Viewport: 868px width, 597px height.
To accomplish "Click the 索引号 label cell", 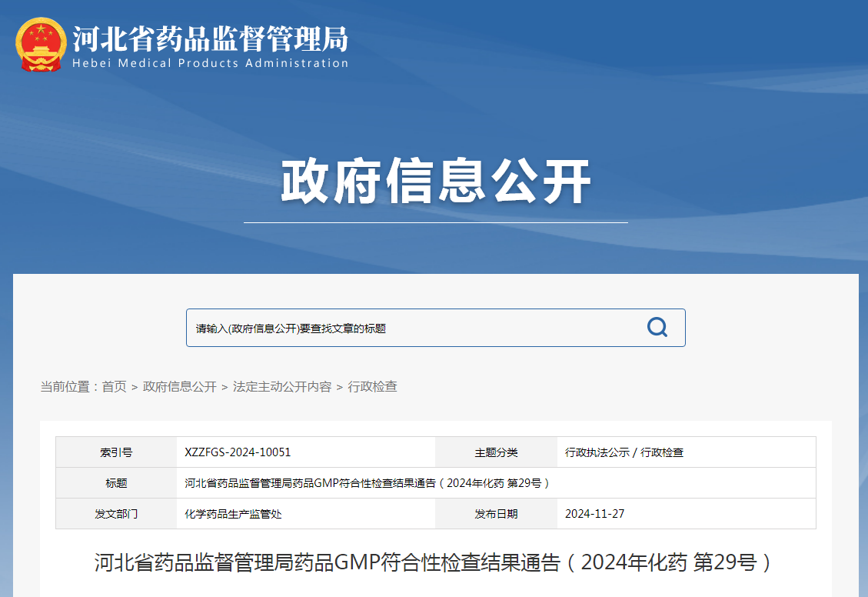I will [x=116, y=452].
